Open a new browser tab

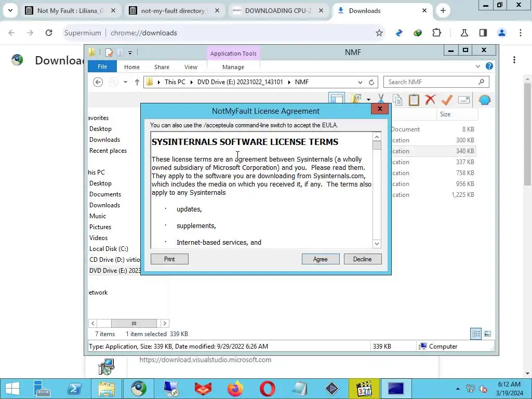click(x=443, y=11)
